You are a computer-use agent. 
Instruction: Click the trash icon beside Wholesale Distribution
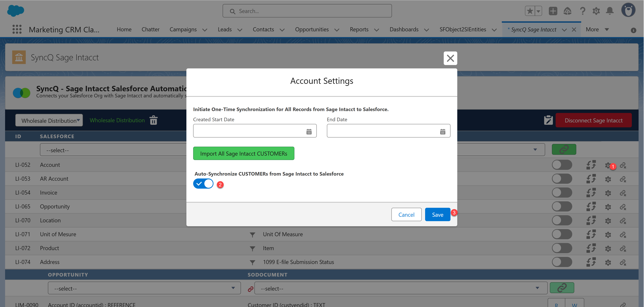[153, 120]
